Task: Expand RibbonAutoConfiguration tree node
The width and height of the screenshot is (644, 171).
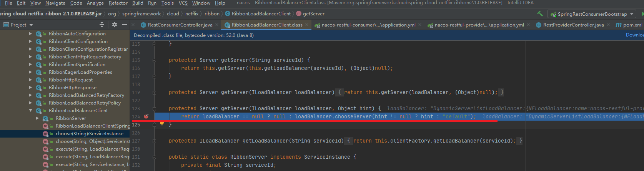Action: coord(30,34)
